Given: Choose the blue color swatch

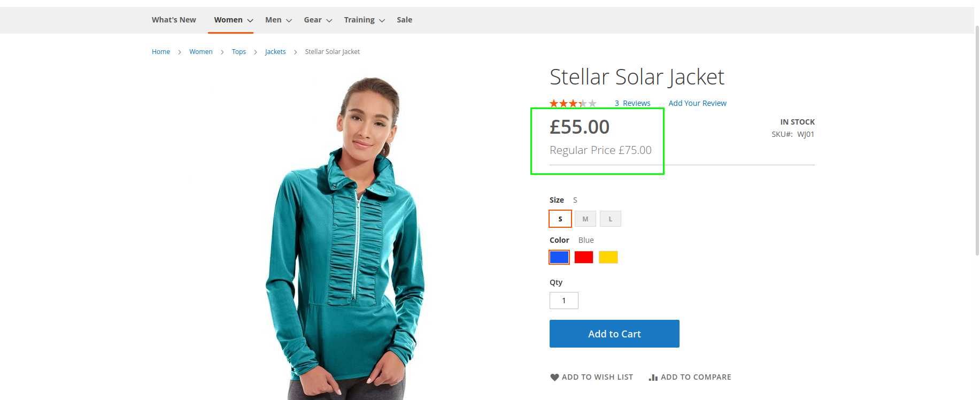Looking at the screenshot, I should click(x=559, y=257).
